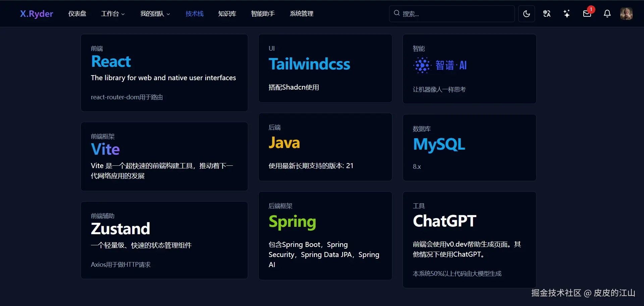Expand the 工作台 dropdown menu
Viewport: 644px width, 306px height.
pos(113,14)
